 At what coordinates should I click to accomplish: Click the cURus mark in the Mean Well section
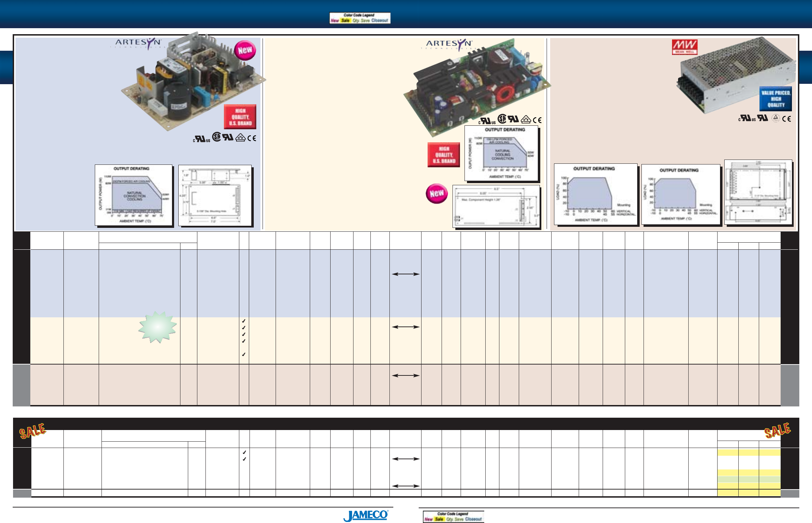pyautogui.click(x=747, y=118)
